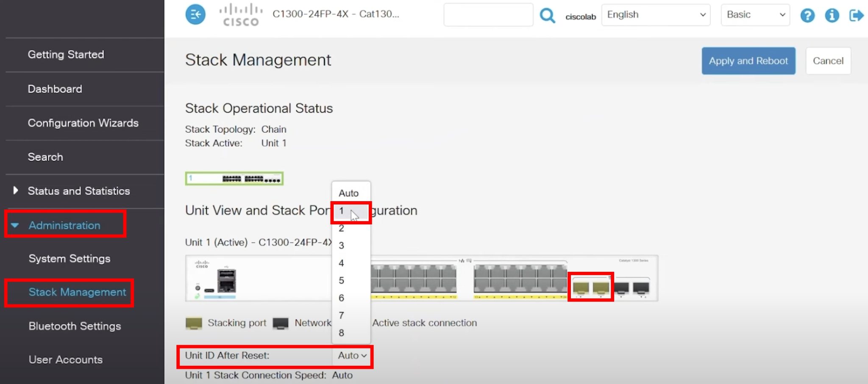The width and height of the screenshot is (868, 384).
Task: Open the Basic display mode dropdown
Action: pos(755,14)
